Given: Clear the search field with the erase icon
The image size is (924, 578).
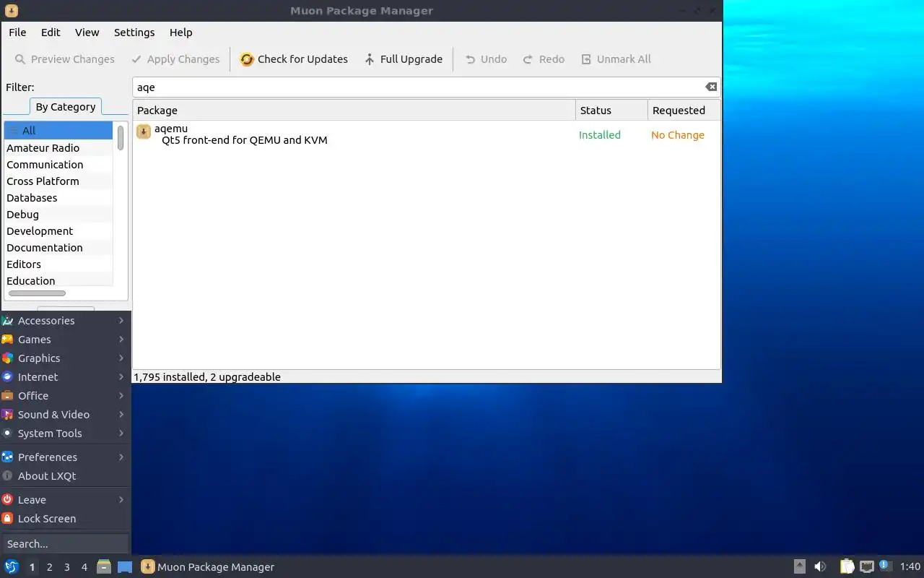Looking at the screenshot, I should coord(711,87).
